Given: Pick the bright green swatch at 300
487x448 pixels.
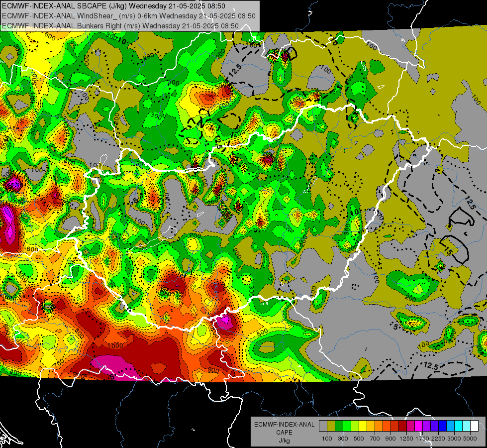Looking at the screenshot, I should click(347, 426).
